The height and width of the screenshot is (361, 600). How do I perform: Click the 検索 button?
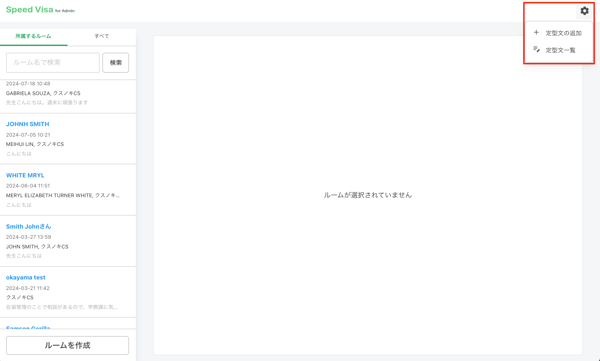coord(116,62)
